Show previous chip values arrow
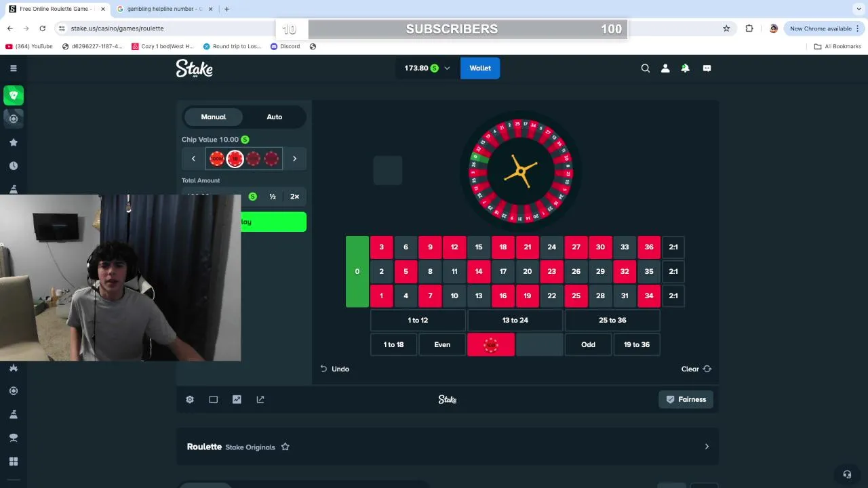The height and width of the screenshot is (488, 868). tap(193, 159)
